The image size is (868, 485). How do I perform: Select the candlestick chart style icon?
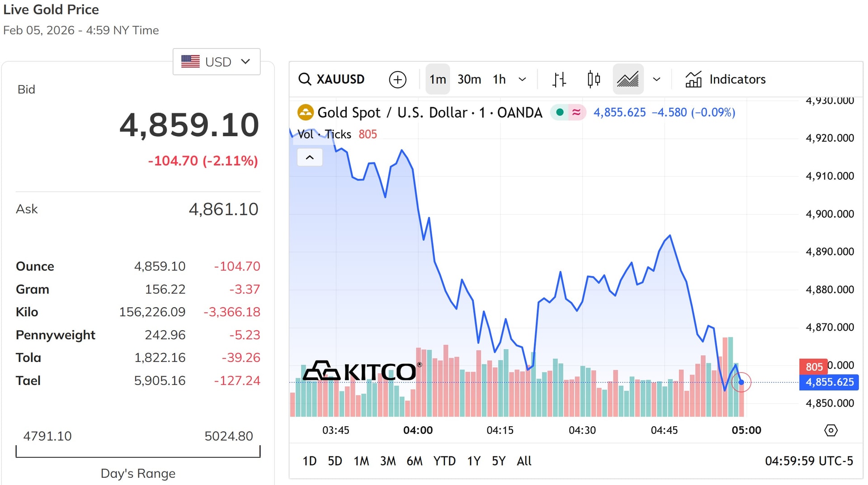pos(593,79)
